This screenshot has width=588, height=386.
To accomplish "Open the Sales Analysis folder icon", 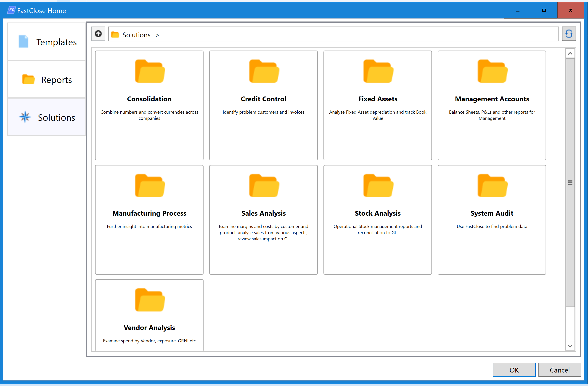I will point(264,185).
